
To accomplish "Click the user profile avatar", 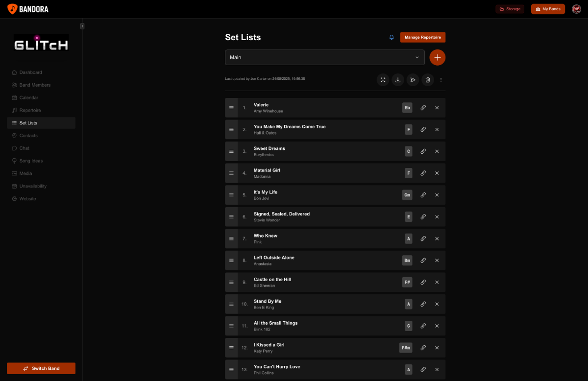I will pos(576,9).
